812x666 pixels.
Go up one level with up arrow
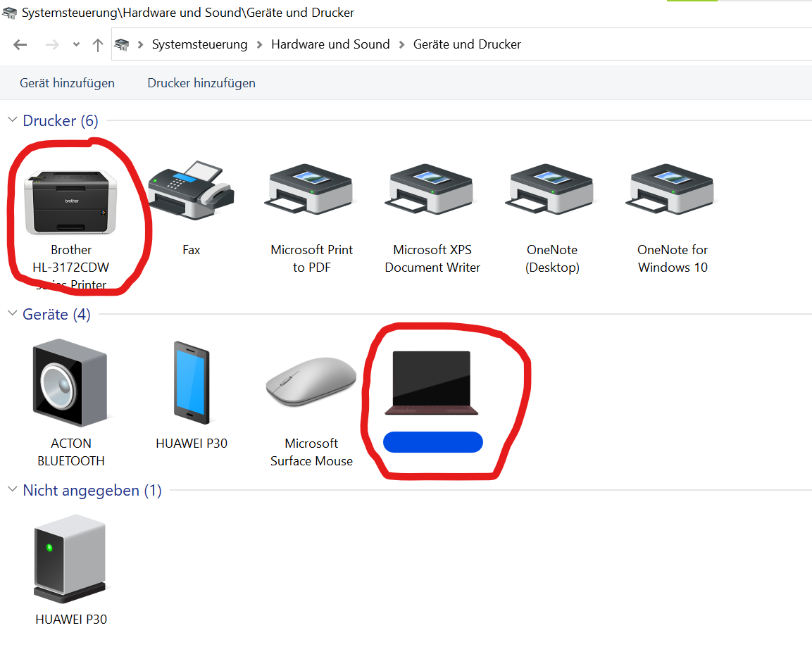[97, 45]
